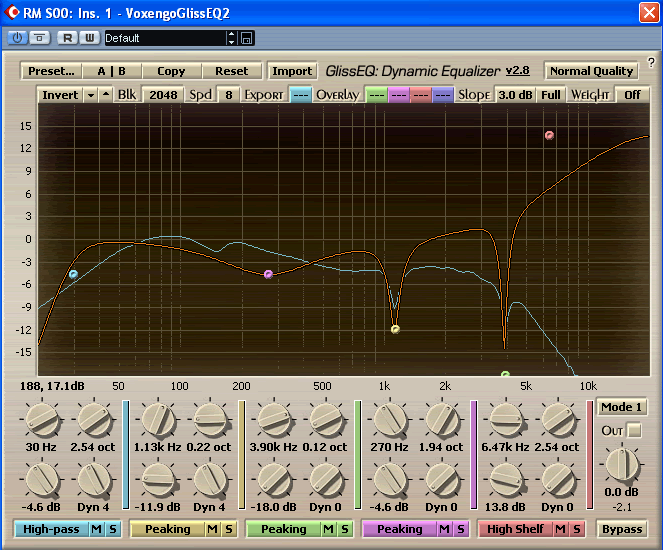The width and height of the screenshot is (663, 550).
Task: Click the Bypass button
Action: click(x=622, y=529)
